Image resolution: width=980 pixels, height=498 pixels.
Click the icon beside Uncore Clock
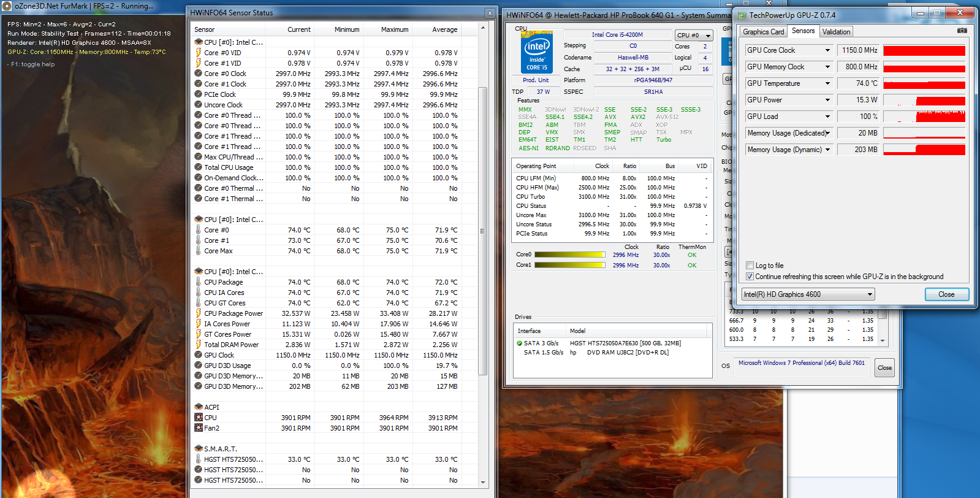pyautogui.click(x=199, y=105)
